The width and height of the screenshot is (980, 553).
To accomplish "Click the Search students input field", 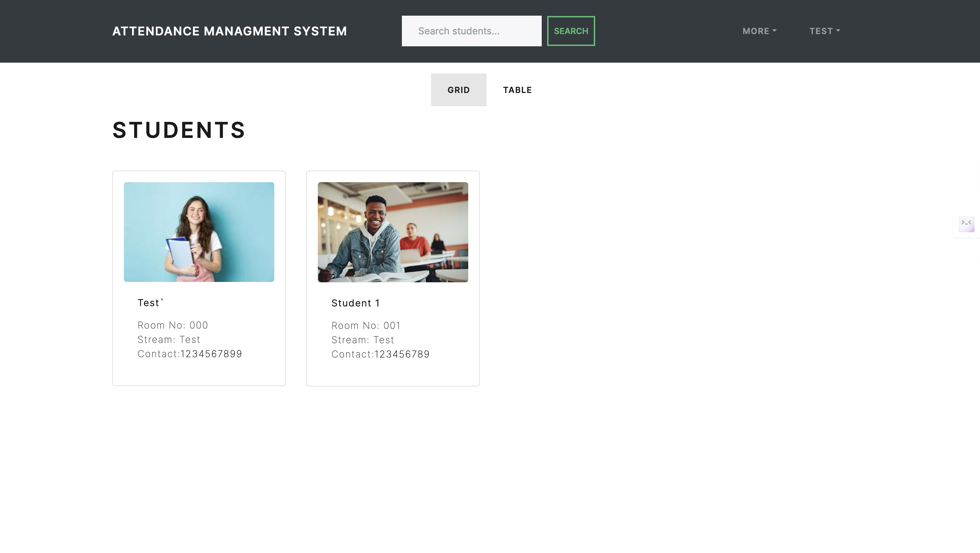I will tap(471, 30).
